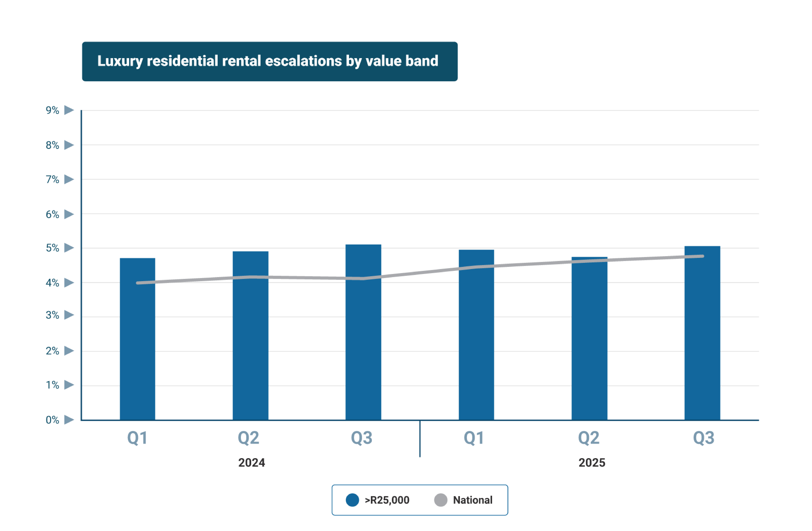Click the 2024 Q3 bar
Viewport: 812px width, 531px height.
pyautogui.click(x=363, y=341)
